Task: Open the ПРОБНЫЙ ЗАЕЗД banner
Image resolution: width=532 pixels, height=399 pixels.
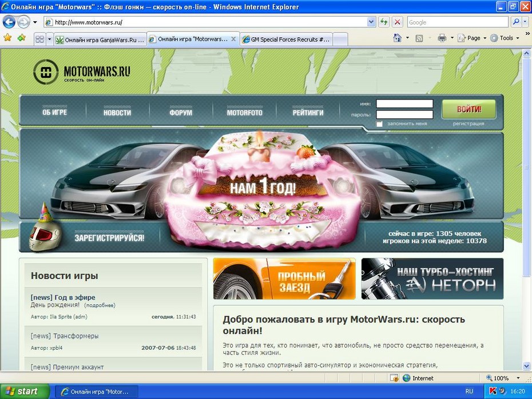Action: 284,278
